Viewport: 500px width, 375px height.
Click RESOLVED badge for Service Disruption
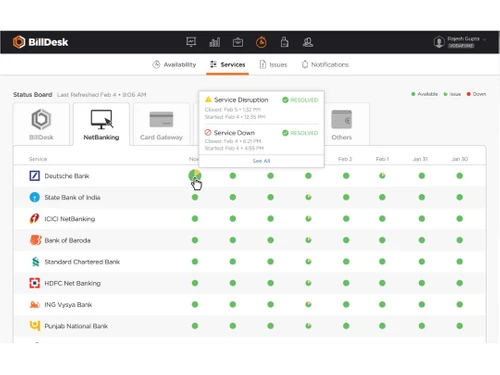coord(300,100)
